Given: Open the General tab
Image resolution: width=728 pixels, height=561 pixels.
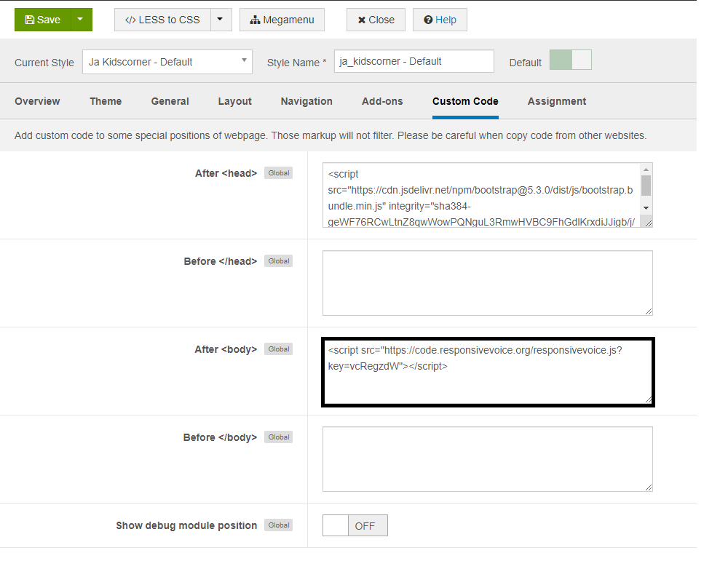Looking at the screenshot, I should [170, 101].
